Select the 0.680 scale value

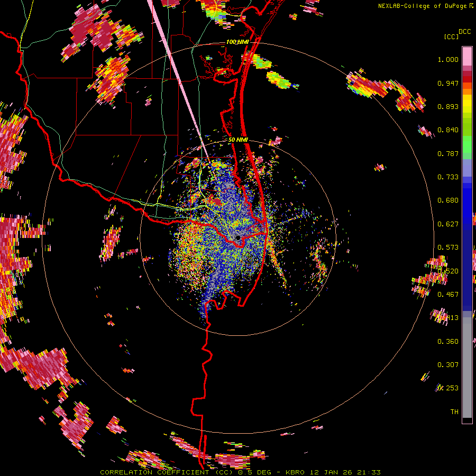(448, 200)
